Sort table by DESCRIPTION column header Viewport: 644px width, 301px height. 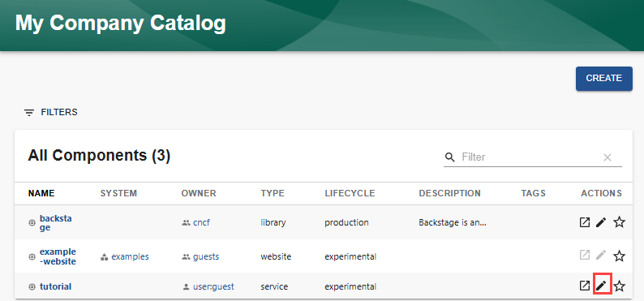tap(449, 193)
